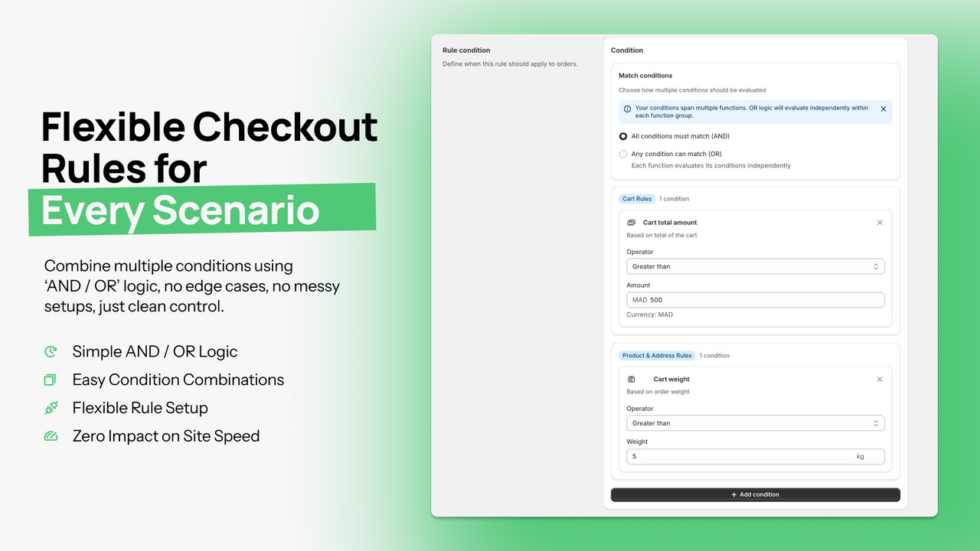The width and height of the screenshot is (980, 551).
Task: Click the Zero Impact on Site Speed gauge icon
Action: click(x=51, y=436)
